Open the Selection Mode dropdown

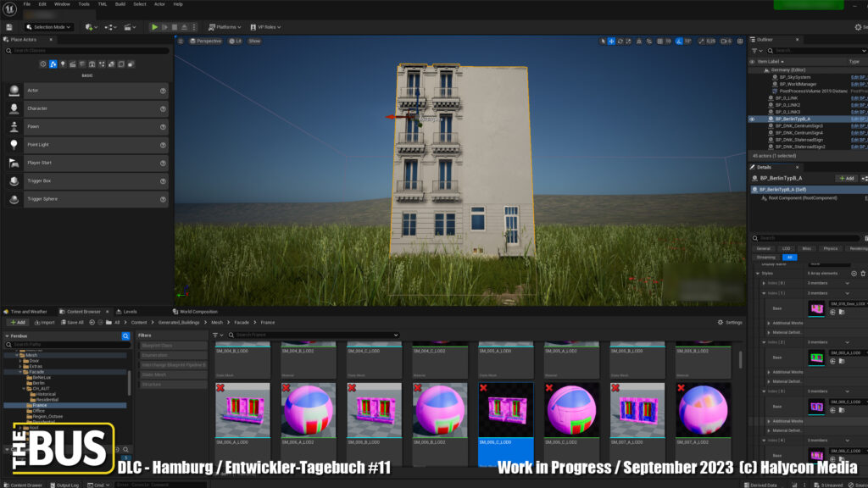48,27
